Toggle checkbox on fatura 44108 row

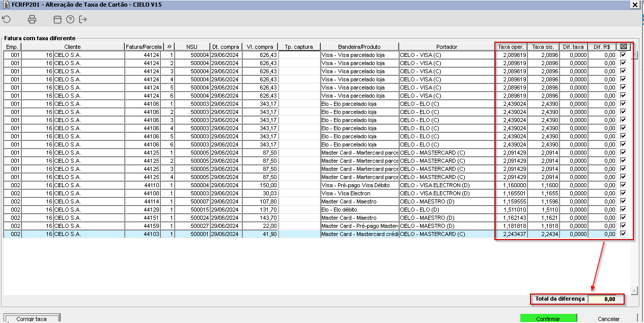(x=624, y=193)
